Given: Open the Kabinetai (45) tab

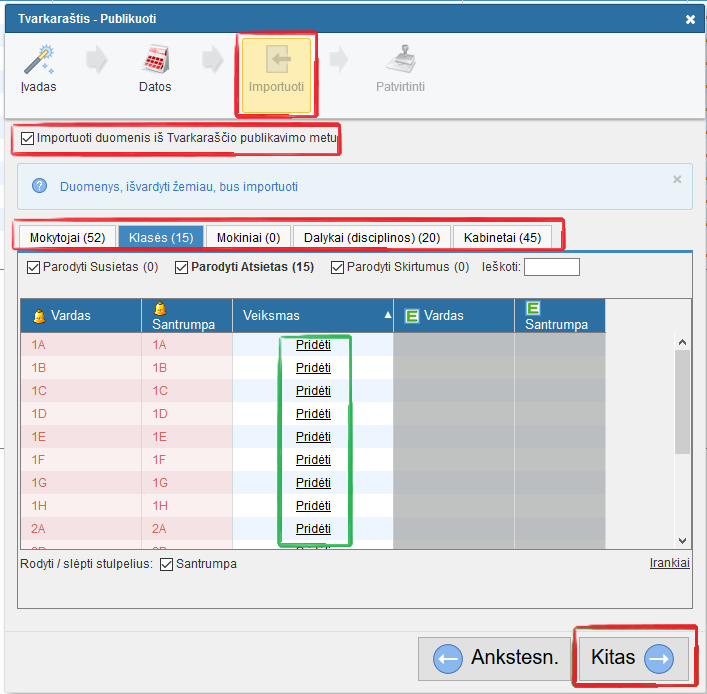Looking at the screenshot, I should point(502,237).
